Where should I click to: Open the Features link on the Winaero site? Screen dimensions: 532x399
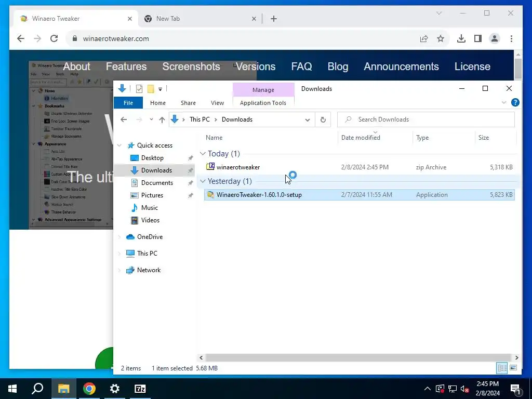pyautogui.click(x=126, y=66)
